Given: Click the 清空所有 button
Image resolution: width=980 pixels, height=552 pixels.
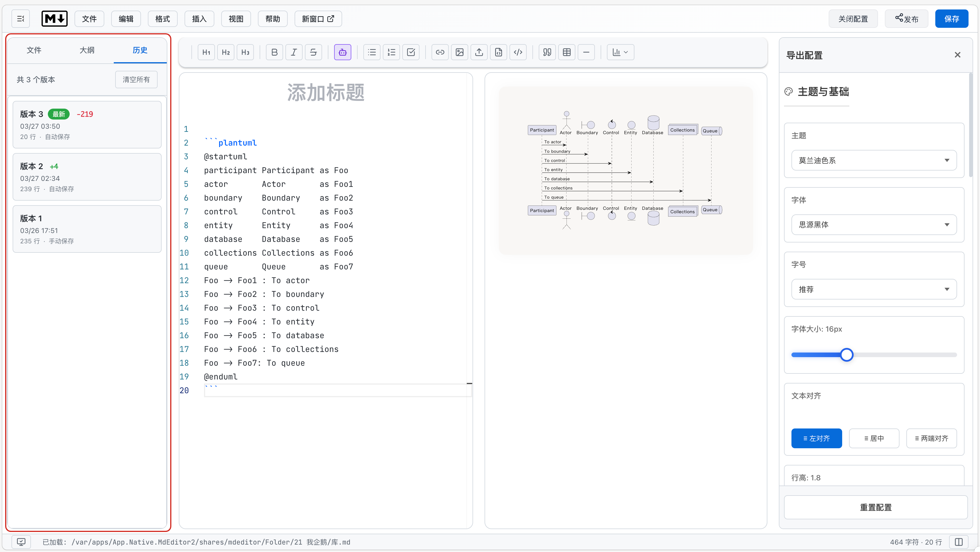Looking at the screenshot, I should pos(136,79).
